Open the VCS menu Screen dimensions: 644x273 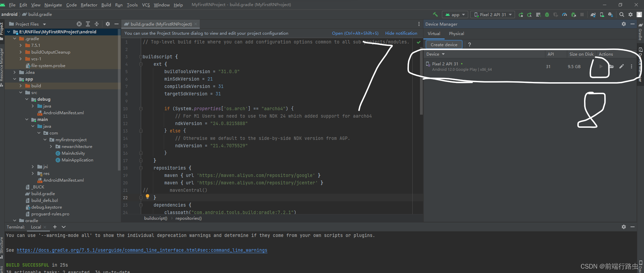click(x=146, y=5)
